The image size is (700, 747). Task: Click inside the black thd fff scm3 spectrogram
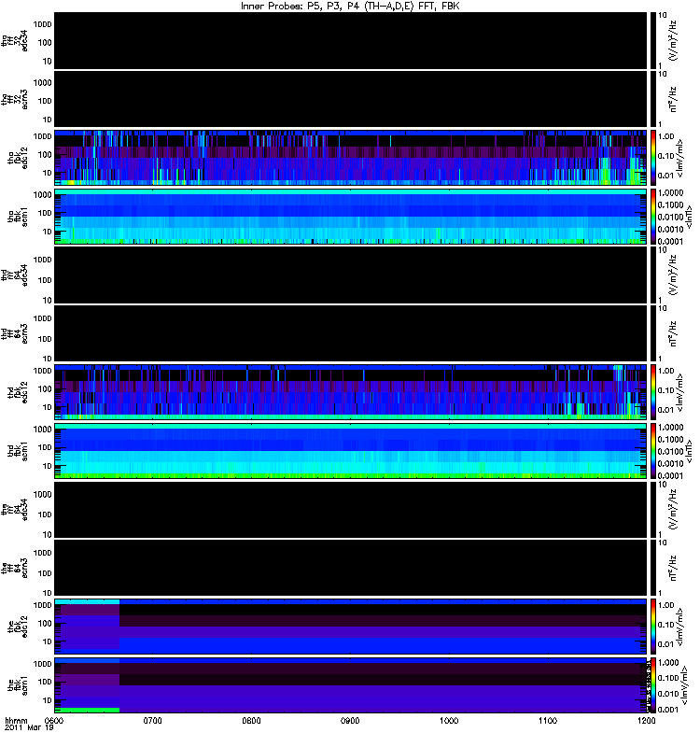pos(350,334)
